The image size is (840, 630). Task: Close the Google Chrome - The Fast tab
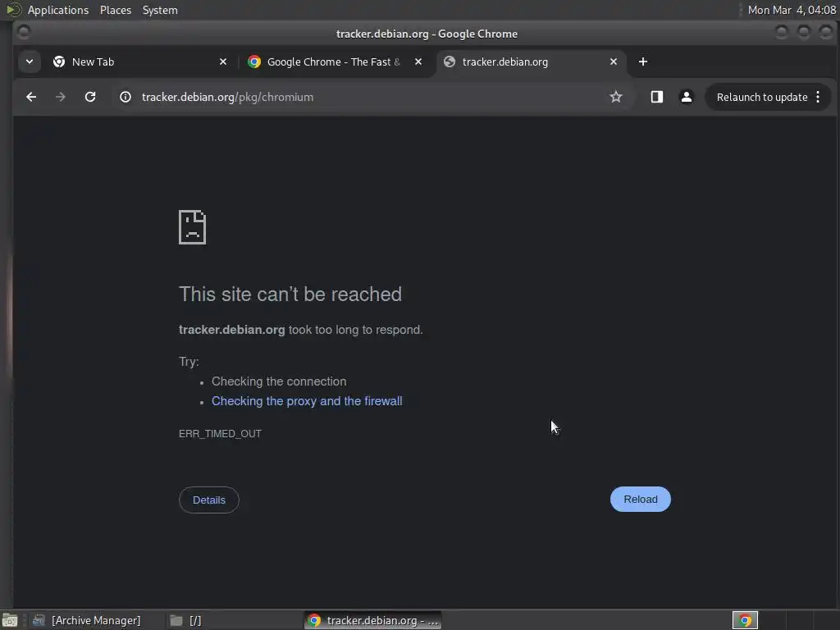418,62
